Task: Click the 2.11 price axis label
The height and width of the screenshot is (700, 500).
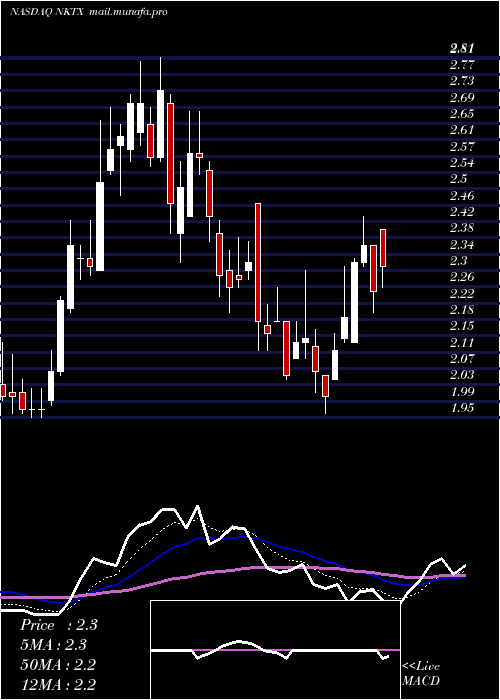Action: 462,343
